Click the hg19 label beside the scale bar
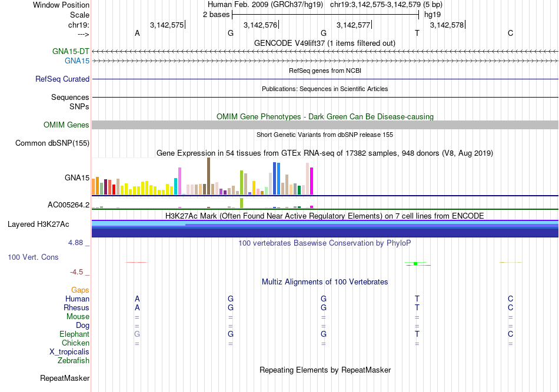 click(x=432, y=15)
